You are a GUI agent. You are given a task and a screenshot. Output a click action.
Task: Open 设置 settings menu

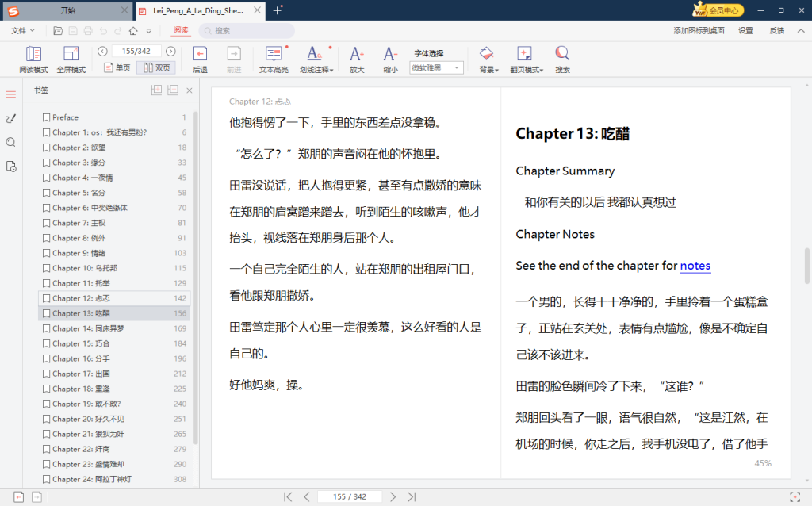click(745, 31)
